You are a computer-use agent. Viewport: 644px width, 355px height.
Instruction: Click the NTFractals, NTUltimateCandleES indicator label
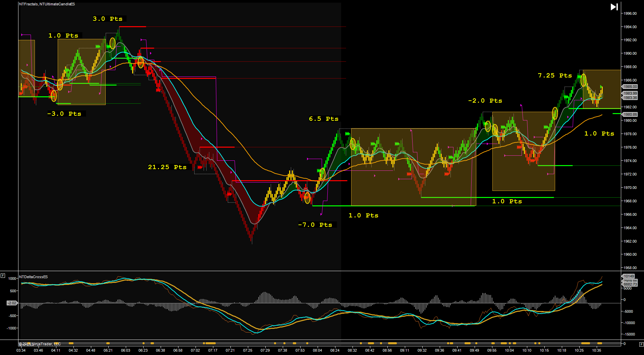point(47,4)
